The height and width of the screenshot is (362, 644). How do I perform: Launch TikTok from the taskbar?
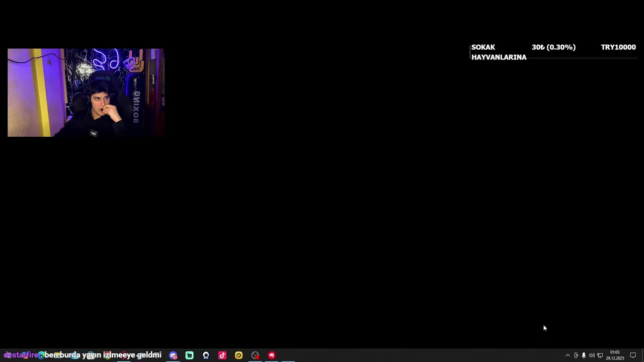222,355
